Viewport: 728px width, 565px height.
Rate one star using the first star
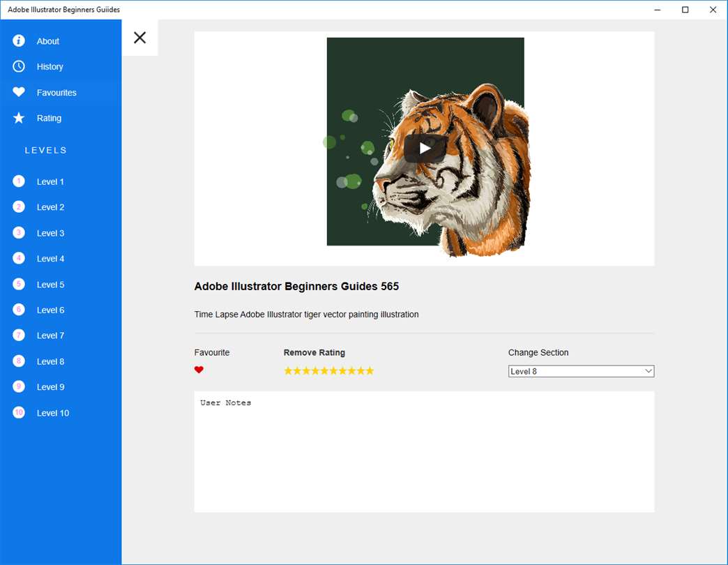click(288, 370)
